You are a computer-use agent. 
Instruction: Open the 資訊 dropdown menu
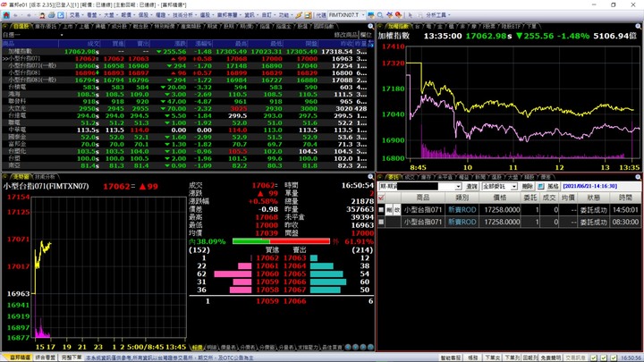251,15
